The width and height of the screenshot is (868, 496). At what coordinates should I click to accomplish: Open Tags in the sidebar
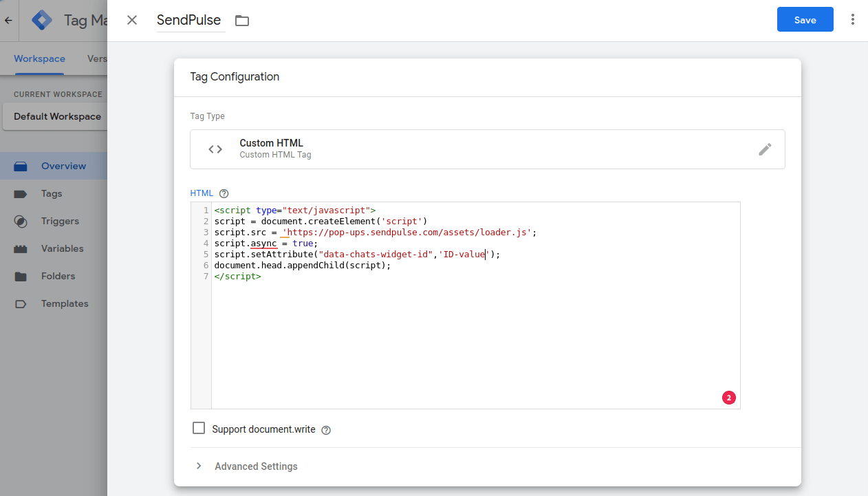(x=52, y=194)
